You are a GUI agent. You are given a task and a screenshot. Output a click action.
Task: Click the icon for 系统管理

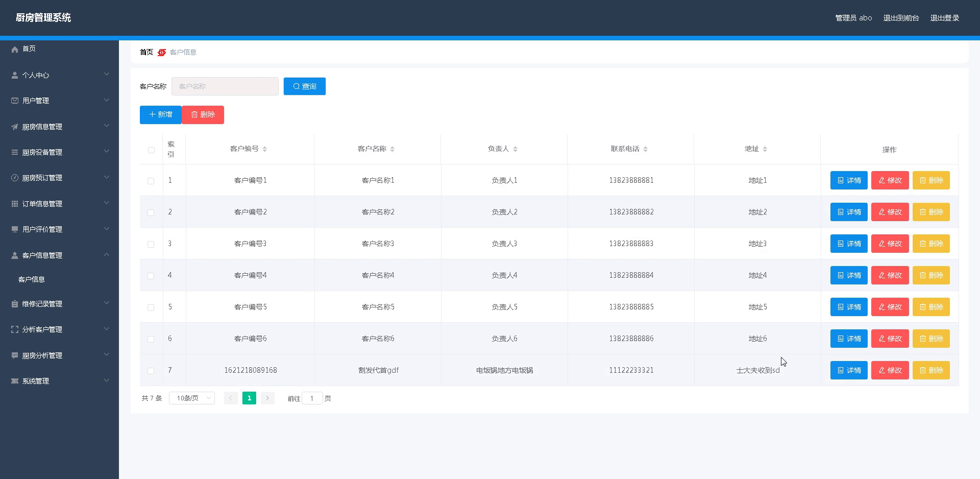(15, 381)
